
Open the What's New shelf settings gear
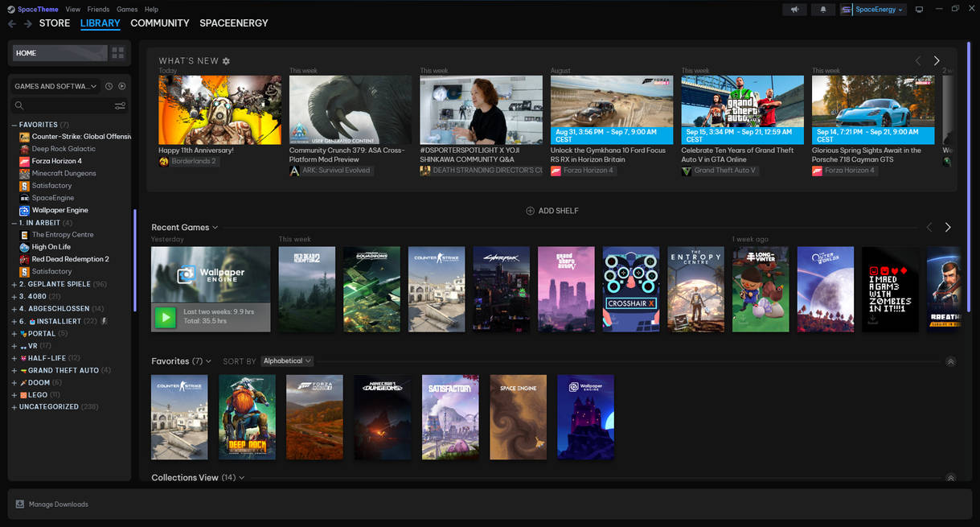point(225,60)
